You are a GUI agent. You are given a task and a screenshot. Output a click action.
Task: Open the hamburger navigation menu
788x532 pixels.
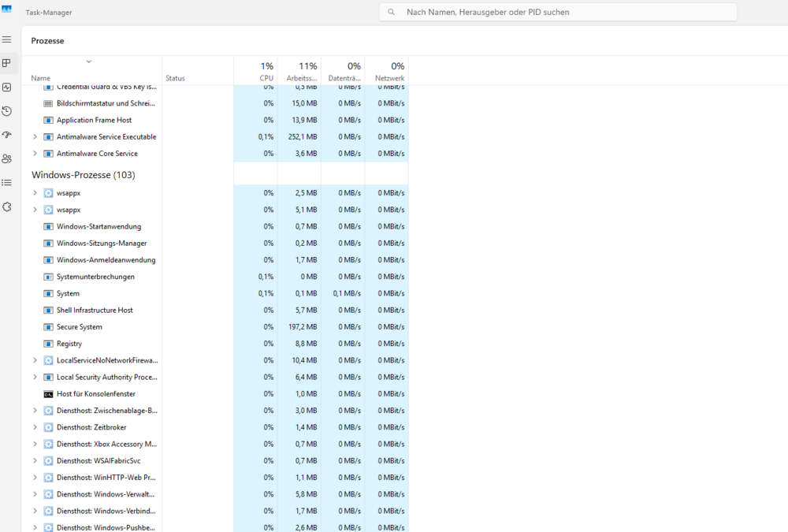pos(7,39)
